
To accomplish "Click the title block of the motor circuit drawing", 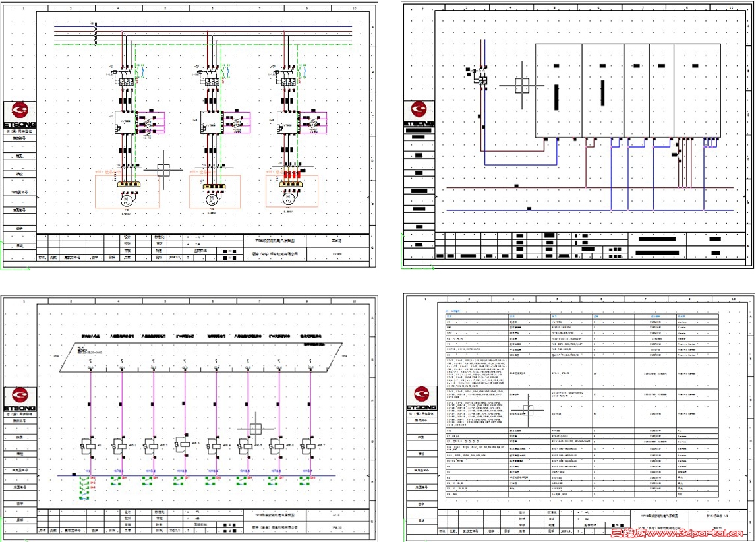I will coord(204,248).
